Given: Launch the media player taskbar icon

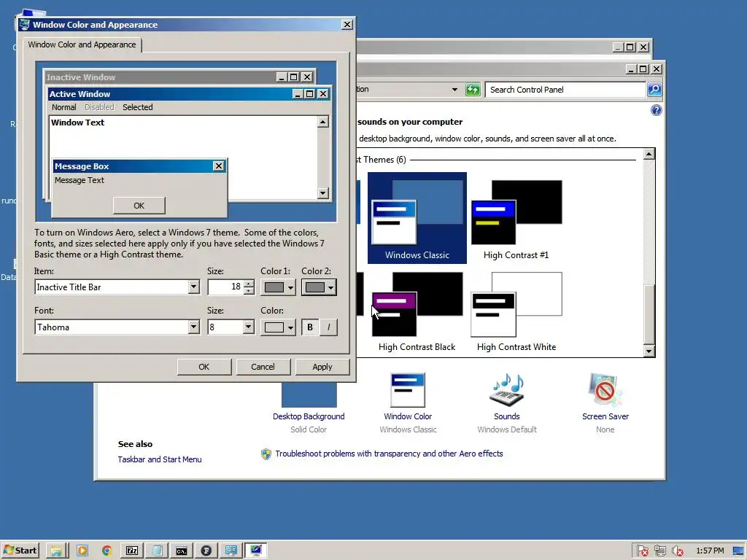Looking at the screenshot, I should (x=82, y=551).
